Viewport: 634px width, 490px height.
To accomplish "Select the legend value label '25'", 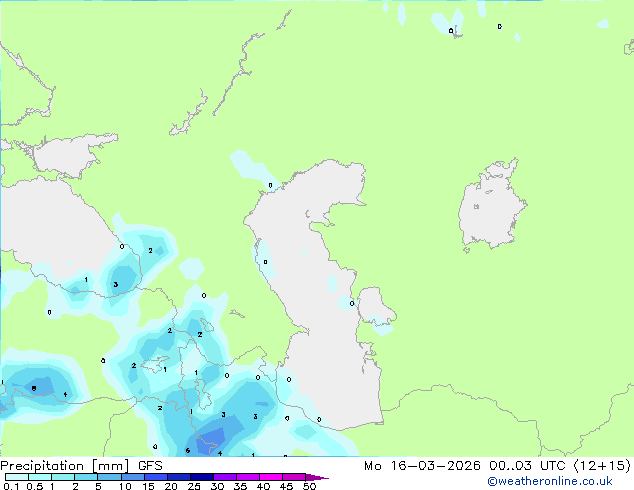I will 194,486.
